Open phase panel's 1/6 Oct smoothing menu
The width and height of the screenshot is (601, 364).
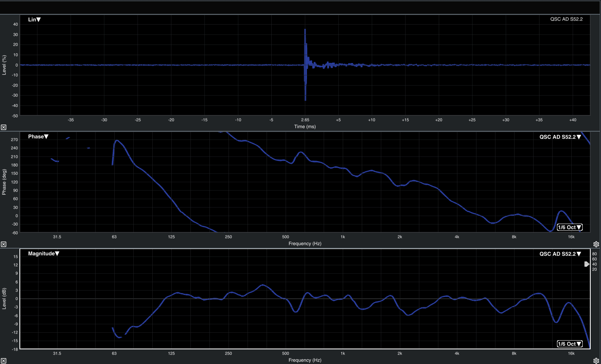pos(570,227)
